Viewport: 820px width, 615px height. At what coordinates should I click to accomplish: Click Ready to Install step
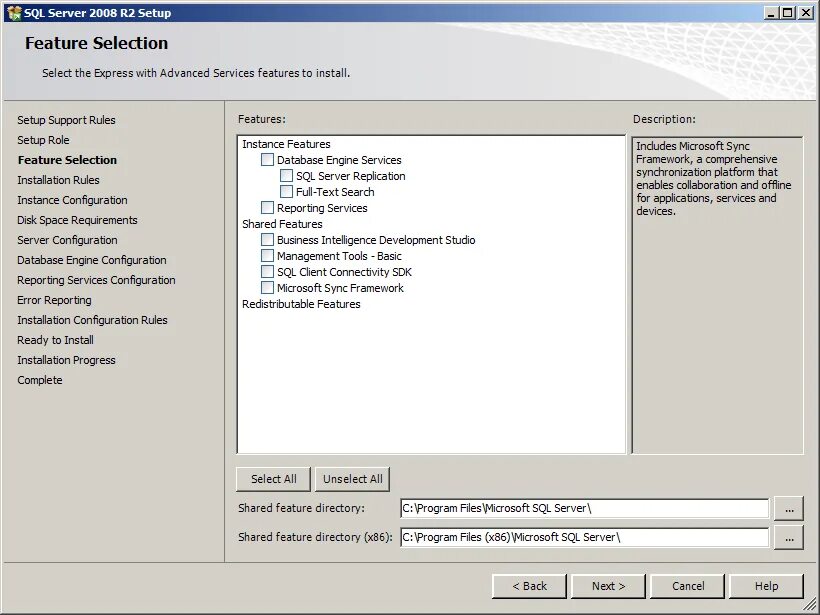click(x=55, y=340)
